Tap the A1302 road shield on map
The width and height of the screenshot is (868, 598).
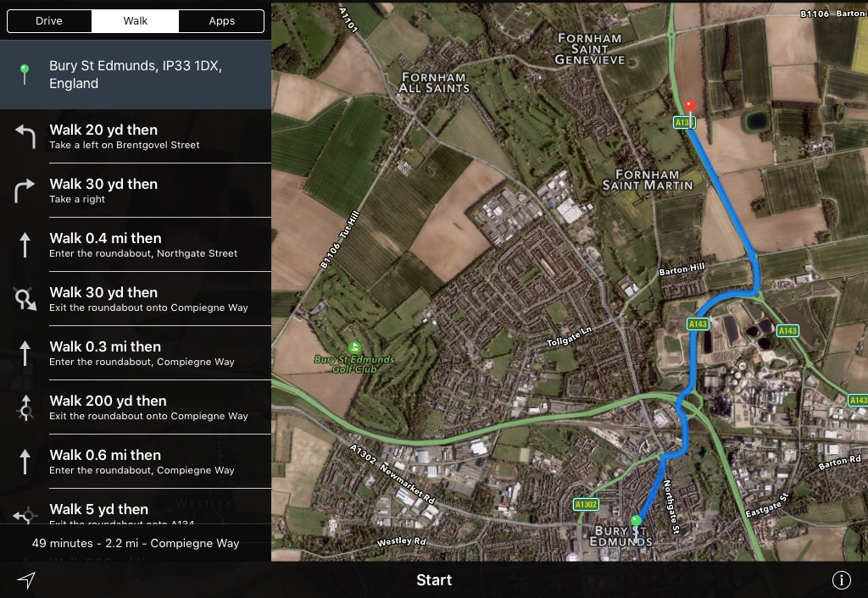pyautogui.click(x=586, y=505)
